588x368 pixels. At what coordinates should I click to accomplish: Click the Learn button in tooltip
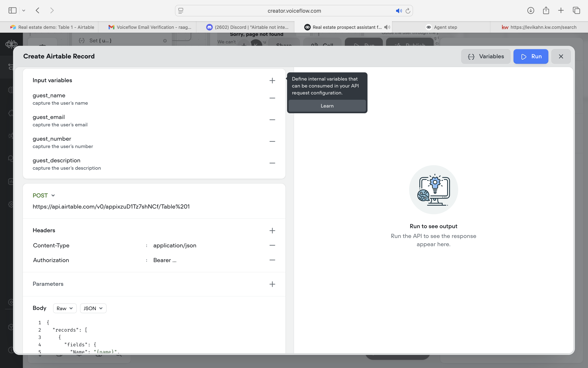(327, 106)
